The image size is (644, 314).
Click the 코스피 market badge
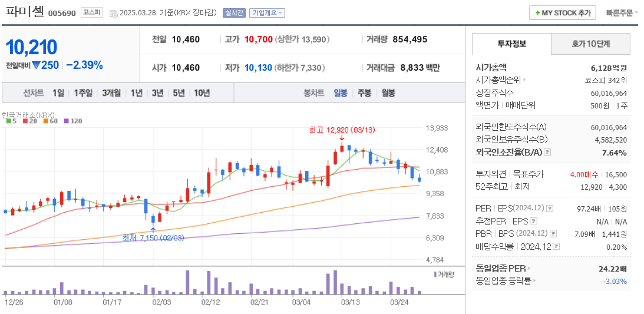click(x=91, y=12)
